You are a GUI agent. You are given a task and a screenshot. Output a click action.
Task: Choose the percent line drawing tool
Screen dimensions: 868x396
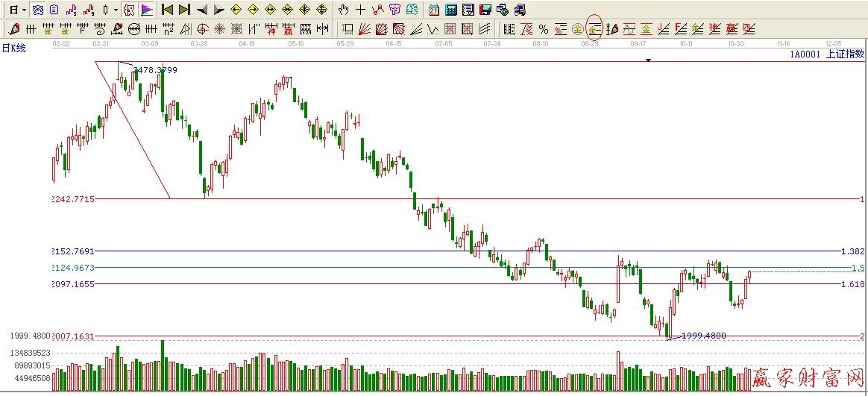click(544, 30)
